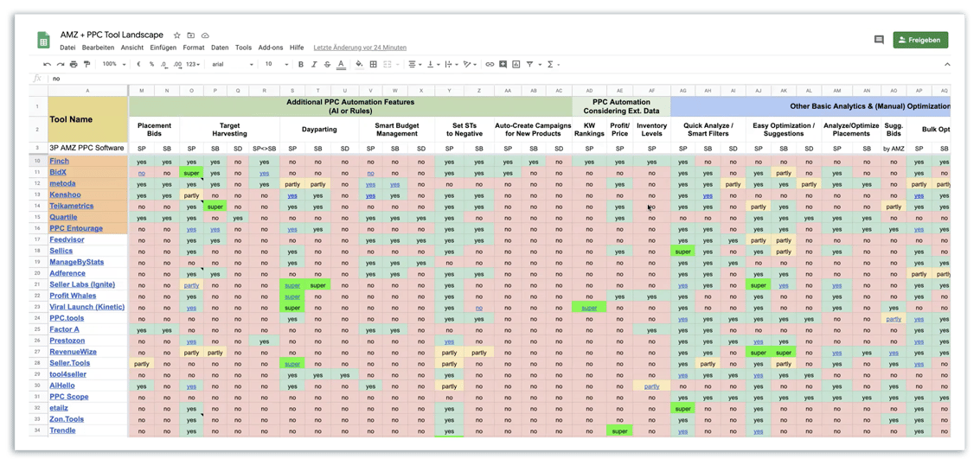Click the filter funnel icon
The image size is (980, 465).
[x=529, y=64]
